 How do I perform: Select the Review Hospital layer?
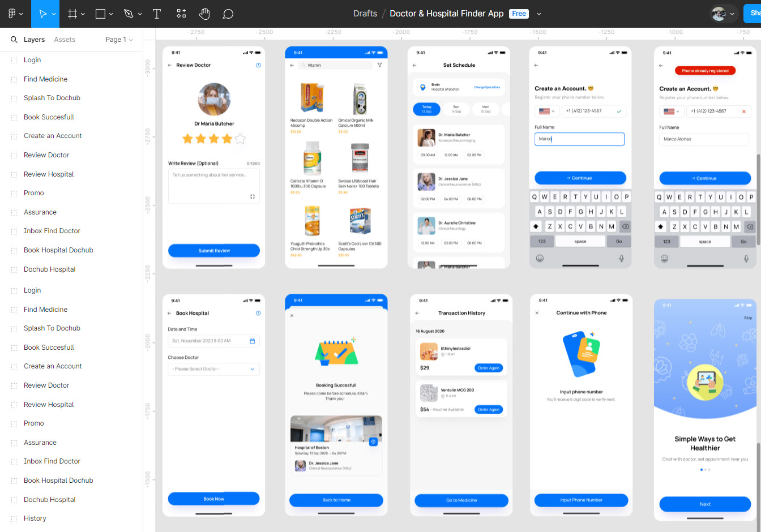[49, 174]
